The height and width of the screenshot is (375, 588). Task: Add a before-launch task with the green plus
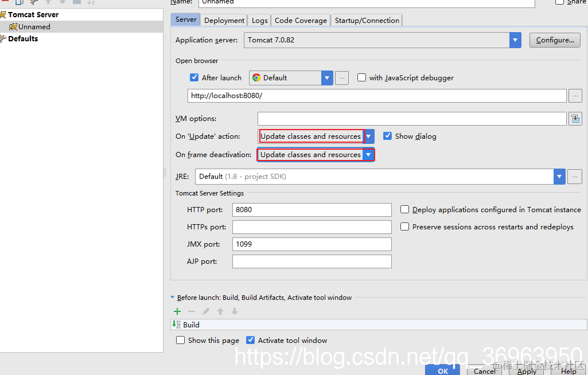177,311
